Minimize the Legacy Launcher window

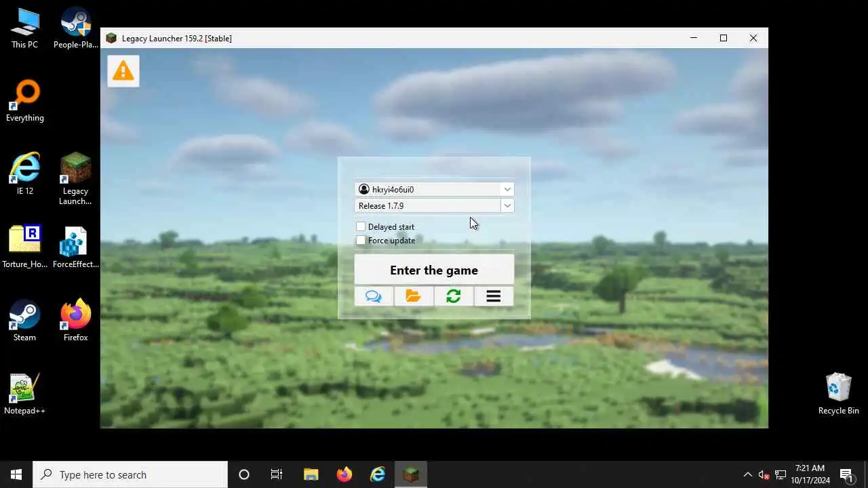(x=694, y=38)
